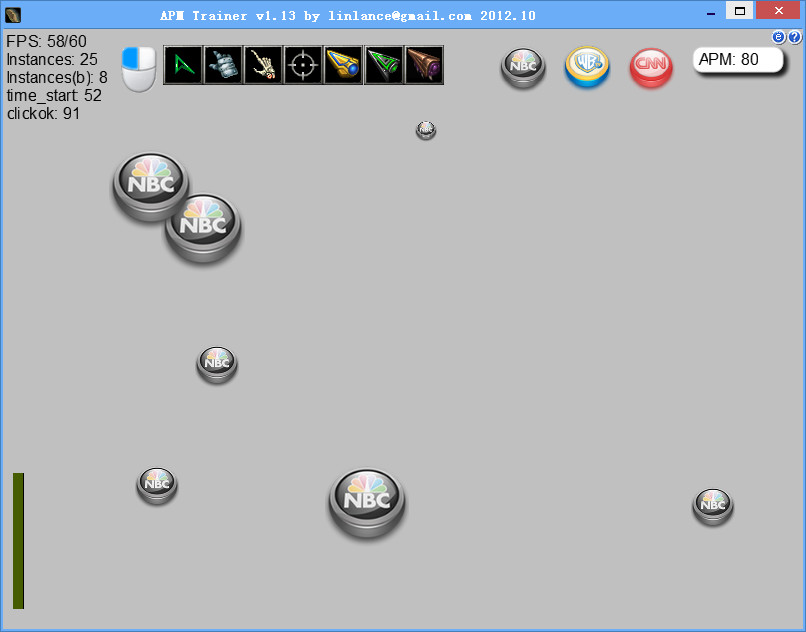
Task: Open help via the blue question mark
Action: click(794, 37)
